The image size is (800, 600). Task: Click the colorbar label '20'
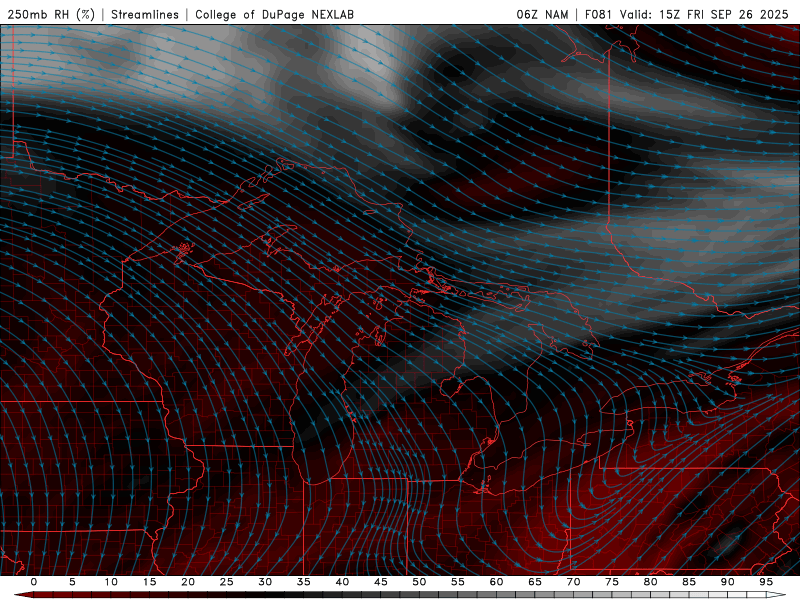(188, 582)
